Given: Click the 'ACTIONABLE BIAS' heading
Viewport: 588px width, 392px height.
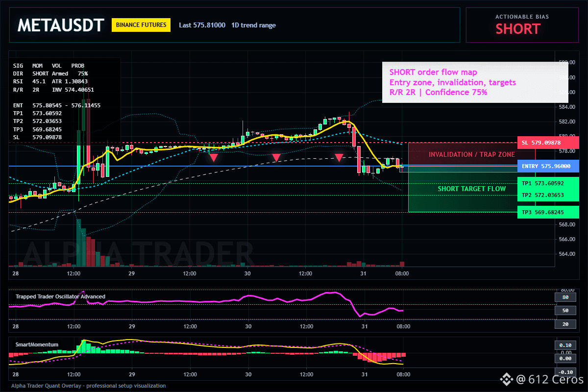Looking at the screenshot, I should (522, 17).
